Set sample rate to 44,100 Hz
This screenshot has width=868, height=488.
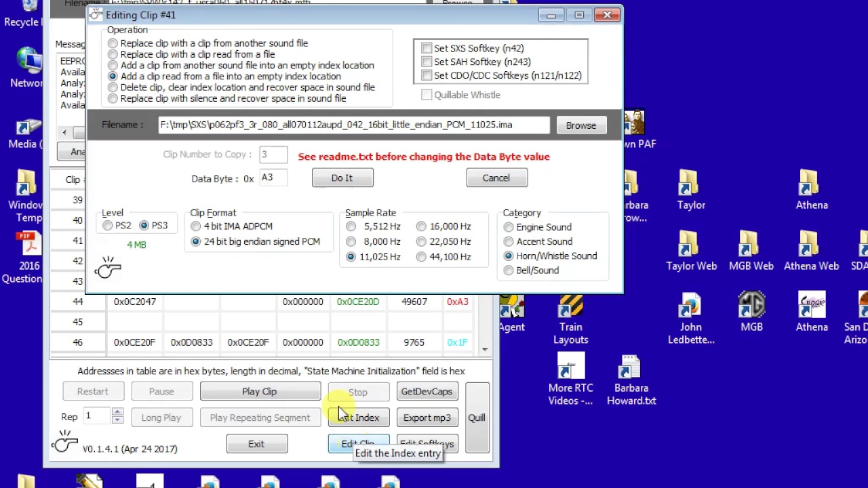click(421, 257)
